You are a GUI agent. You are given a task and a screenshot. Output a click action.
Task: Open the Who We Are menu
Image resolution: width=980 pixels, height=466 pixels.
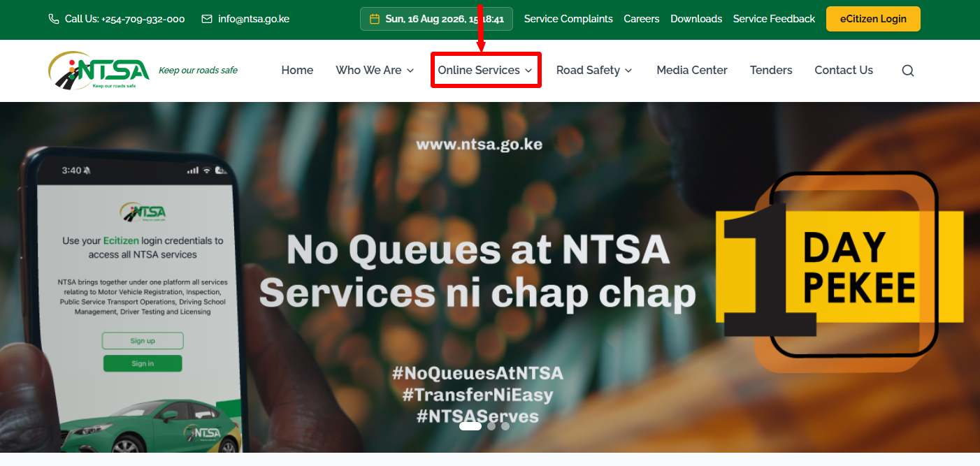click(x=375, y=70)
